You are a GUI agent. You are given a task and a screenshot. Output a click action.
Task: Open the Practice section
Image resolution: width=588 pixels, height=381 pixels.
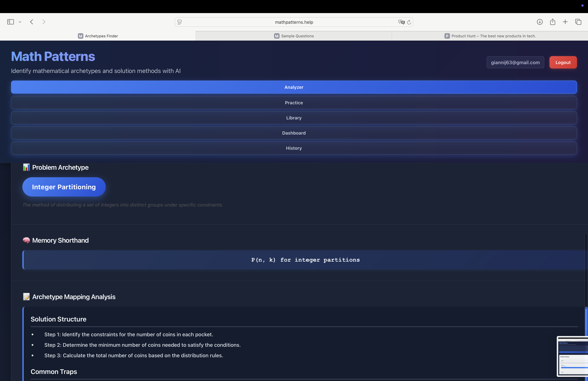coord(294,103)
